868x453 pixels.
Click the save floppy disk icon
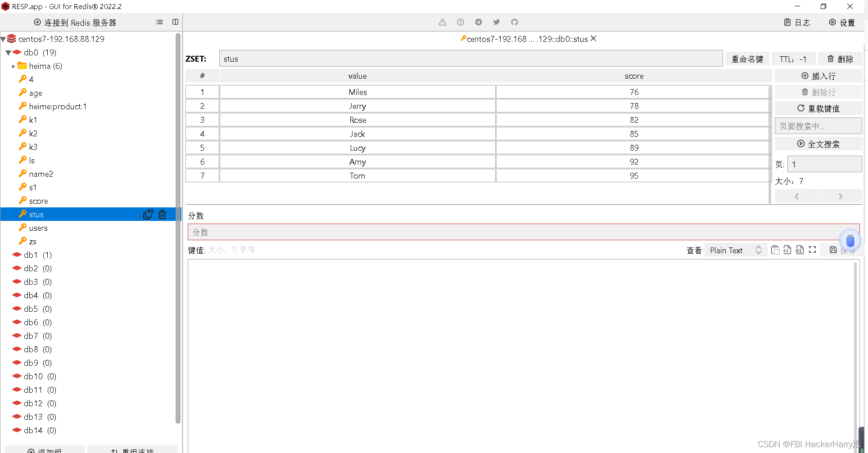pyautogui.click(x=833, y=250)
